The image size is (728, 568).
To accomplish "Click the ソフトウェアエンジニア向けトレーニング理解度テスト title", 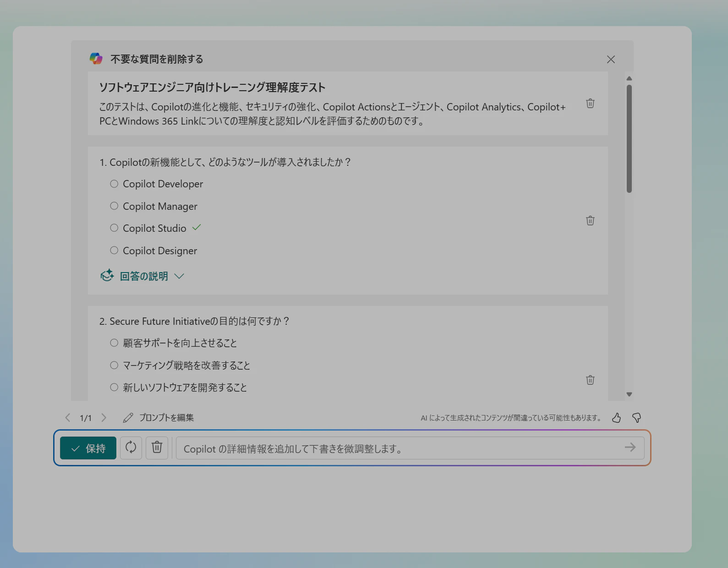I will (212, 87).
